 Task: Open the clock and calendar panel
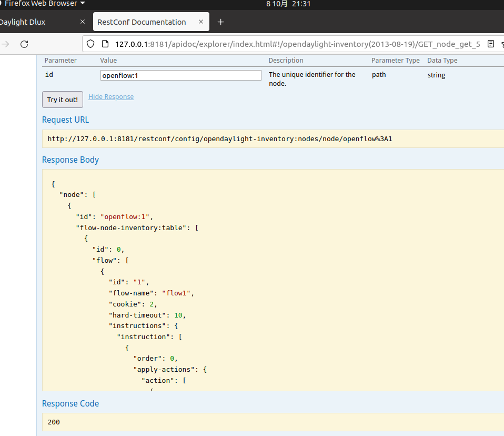[x=288, y=4]
